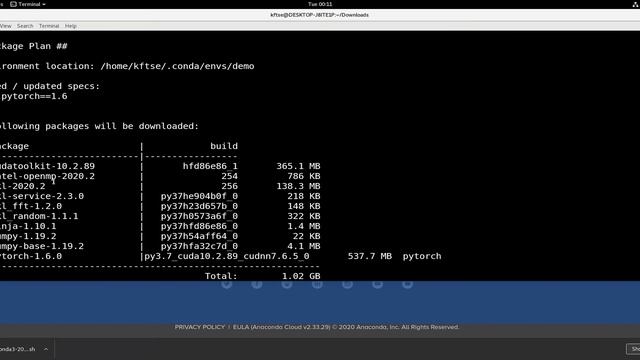Click the build string py37he904b0f_0
This screenshot has height=360, width=640.
click(x=199, y=196)
